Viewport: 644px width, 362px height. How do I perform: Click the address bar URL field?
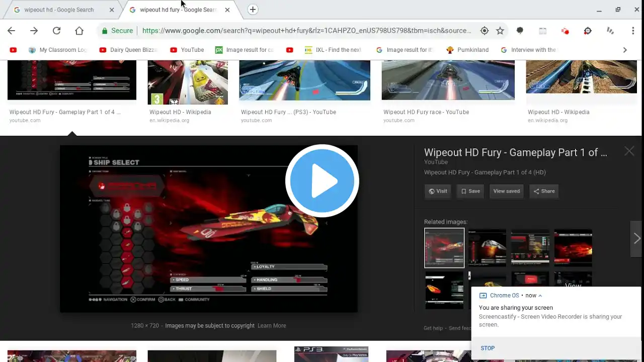coord(306,31)
